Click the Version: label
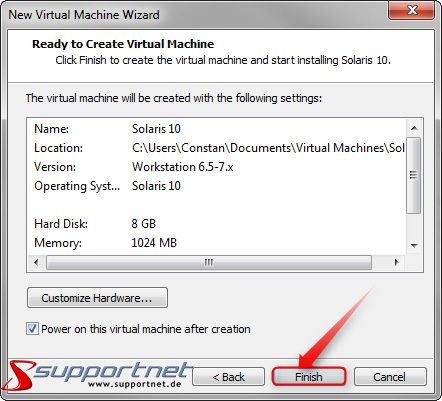Screen dimensions: 442x401 pos(55,167)
